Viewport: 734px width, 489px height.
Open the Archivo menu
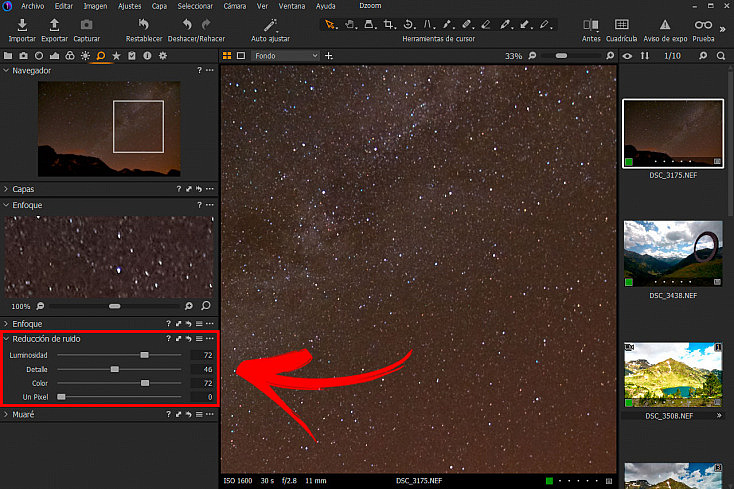click(32, 6)
